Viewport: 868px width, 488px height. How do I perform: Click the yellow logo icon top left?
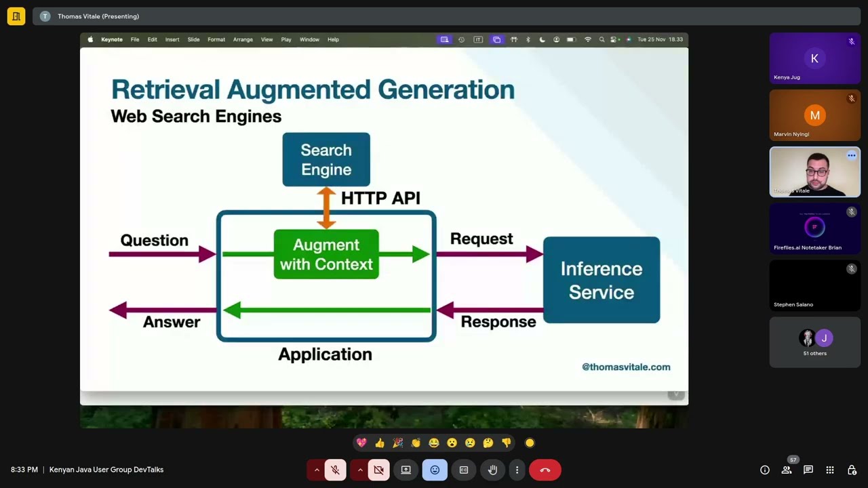[16, 16]
